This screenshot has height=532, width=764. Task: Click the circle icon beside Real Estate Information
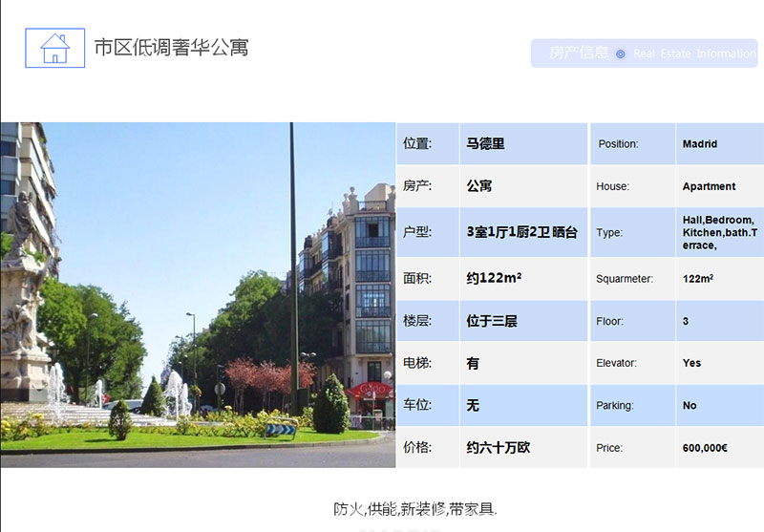[621, 54]
